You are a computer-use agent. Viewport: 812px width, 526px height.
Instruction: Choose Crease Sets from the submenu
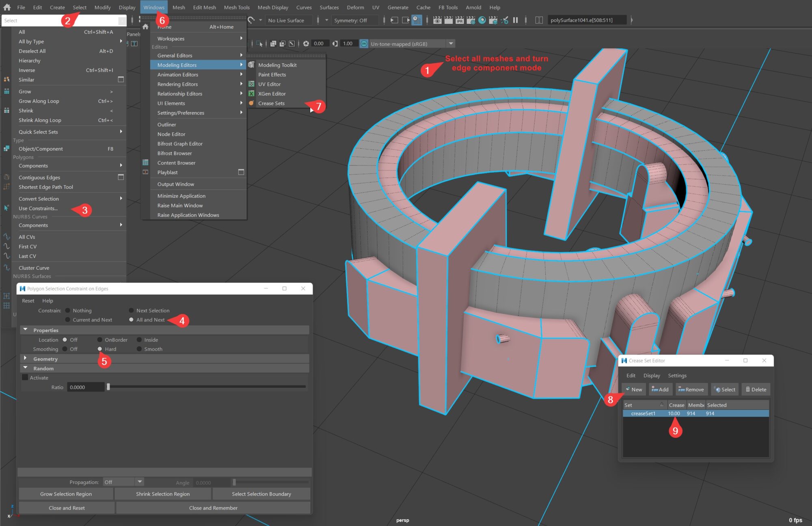pos(271,103)
